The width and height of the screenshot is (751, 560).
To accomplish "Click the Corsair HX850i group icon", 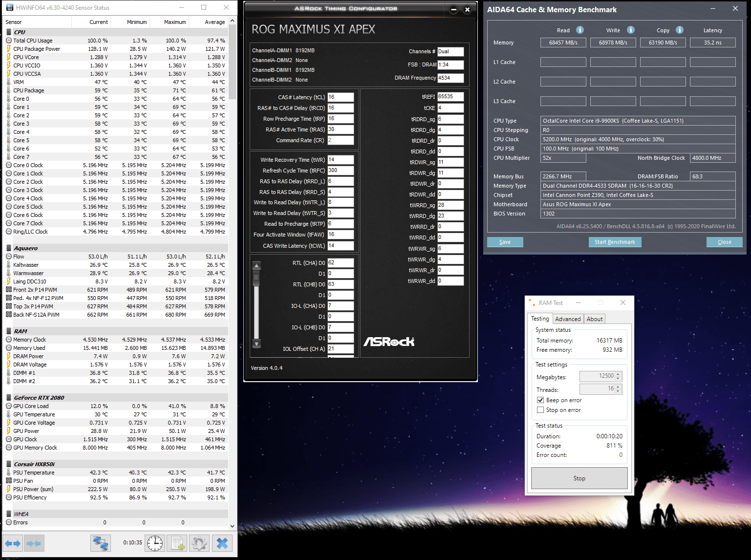I will click(9, 464).
